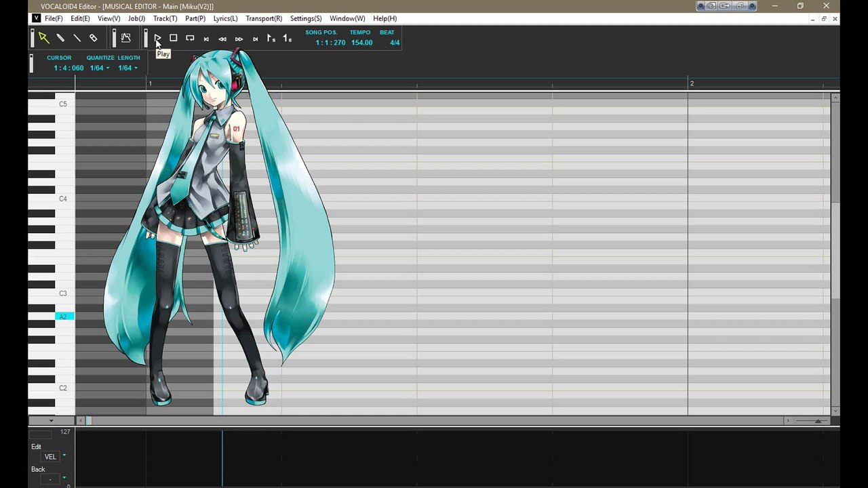The height and width of the screenshot is (488, 868).
Task: Rewind the song position
Action: (222, 39)
